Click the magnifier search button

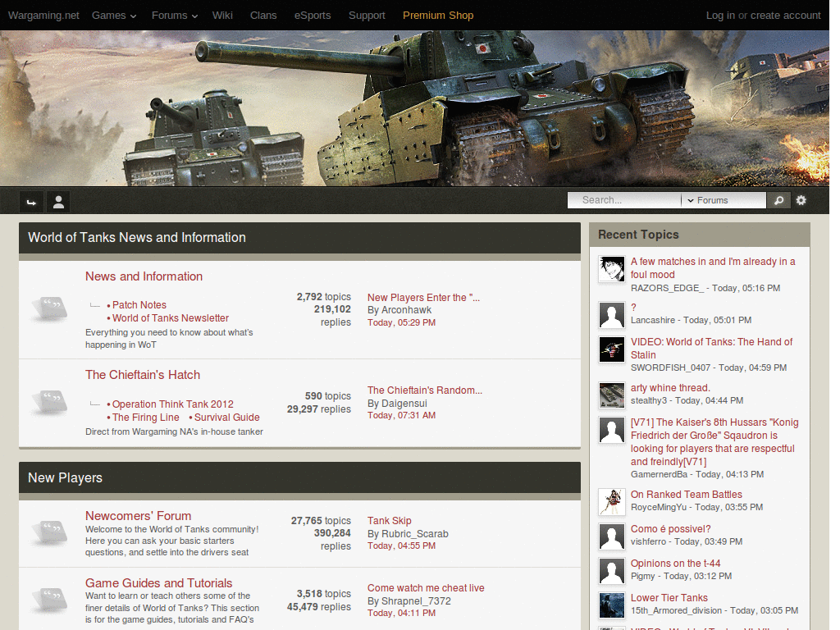click(778, 200)
